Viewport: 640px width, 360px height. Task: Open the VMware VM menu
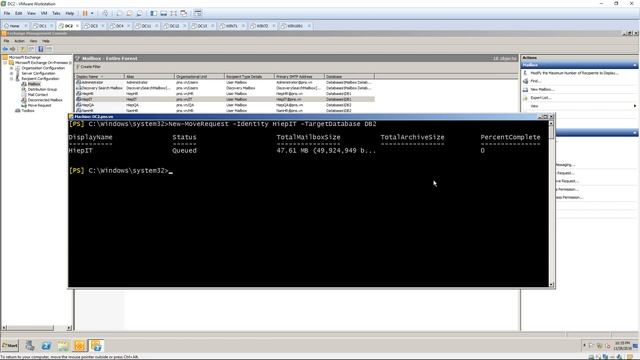pos(44,13)
